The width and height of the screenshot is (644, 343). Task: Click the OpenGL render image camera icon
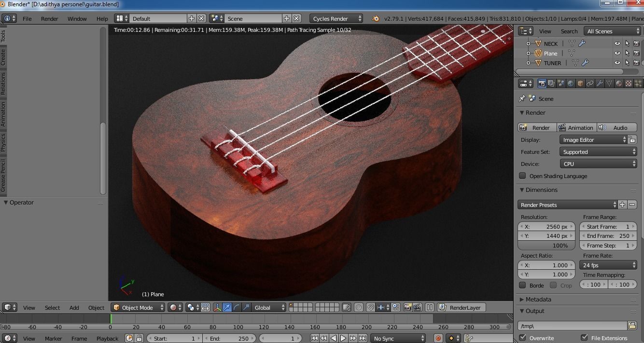click(x=407, y=307)
